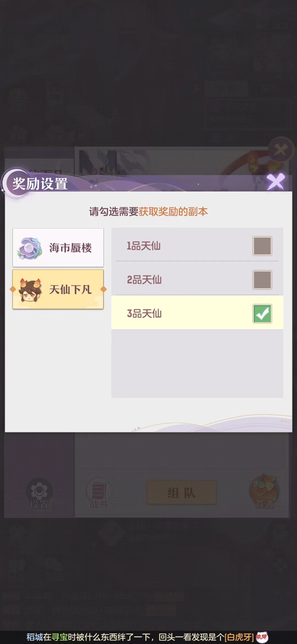
Task: Click the [白虎牙] item link
Action: (239, 637)
